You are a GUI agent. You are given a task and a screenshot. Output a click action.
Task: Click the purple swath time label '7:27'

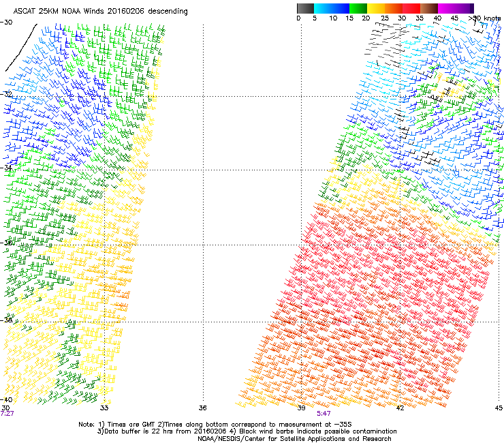[x=7, y=414]
